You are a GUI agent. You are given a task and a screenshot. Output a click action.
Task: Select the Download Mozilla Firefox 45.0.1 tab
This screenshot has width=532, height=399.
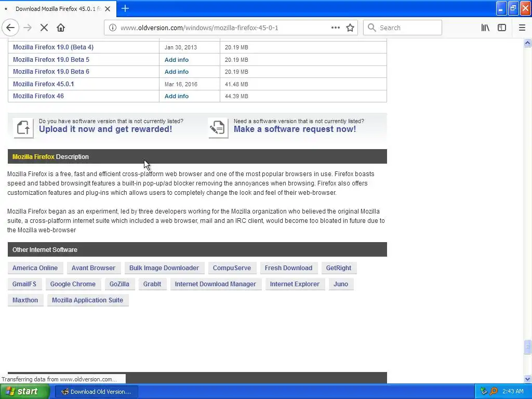pyautogui.click(x=58, y=9)
